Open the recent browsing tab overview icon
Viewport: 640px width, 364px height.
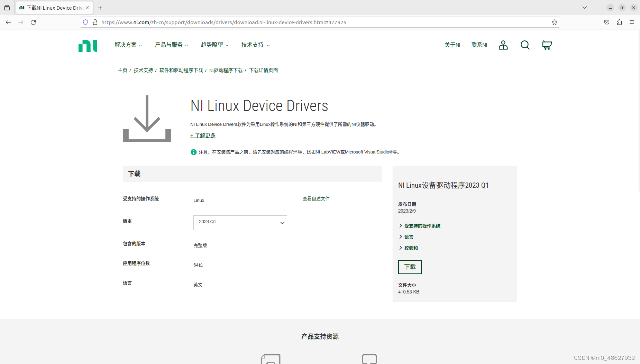pyautogui.click(x=7, y=8)
